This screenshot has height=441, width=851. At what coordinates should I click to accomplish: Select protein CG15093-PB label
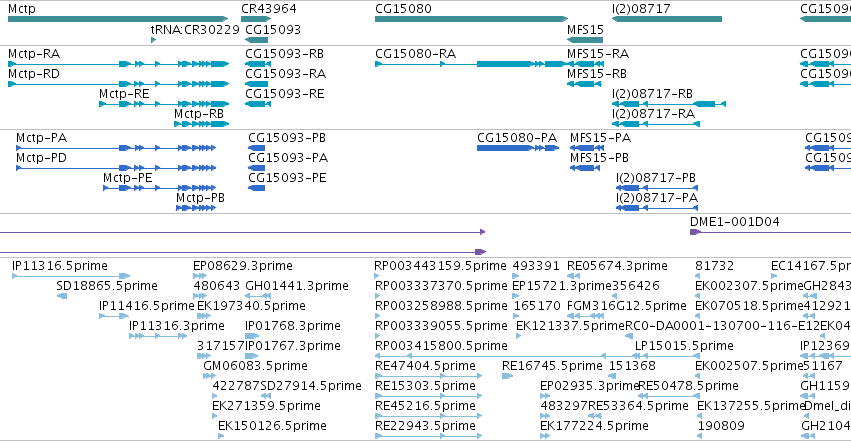tap(288, 138)
